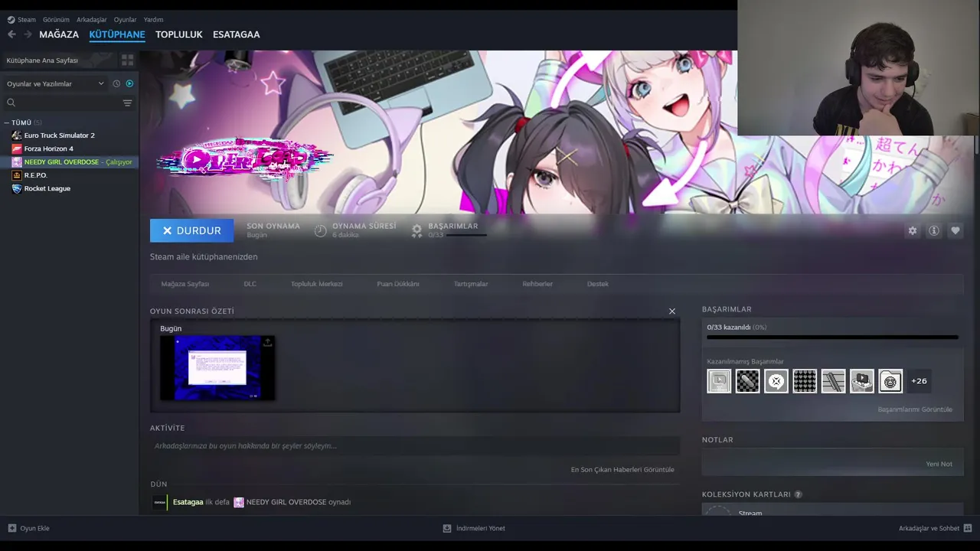980x551 pixels.
Task: Open Rehberler link
Action: pos(537,284)
